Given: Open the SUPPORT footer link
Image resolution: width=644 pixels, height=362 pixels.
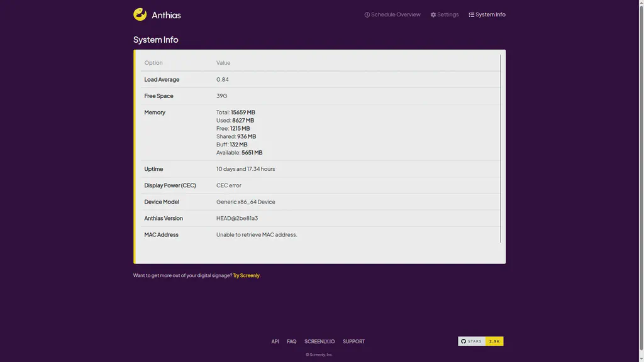Looking at the screenshot, I should (353, 341).
